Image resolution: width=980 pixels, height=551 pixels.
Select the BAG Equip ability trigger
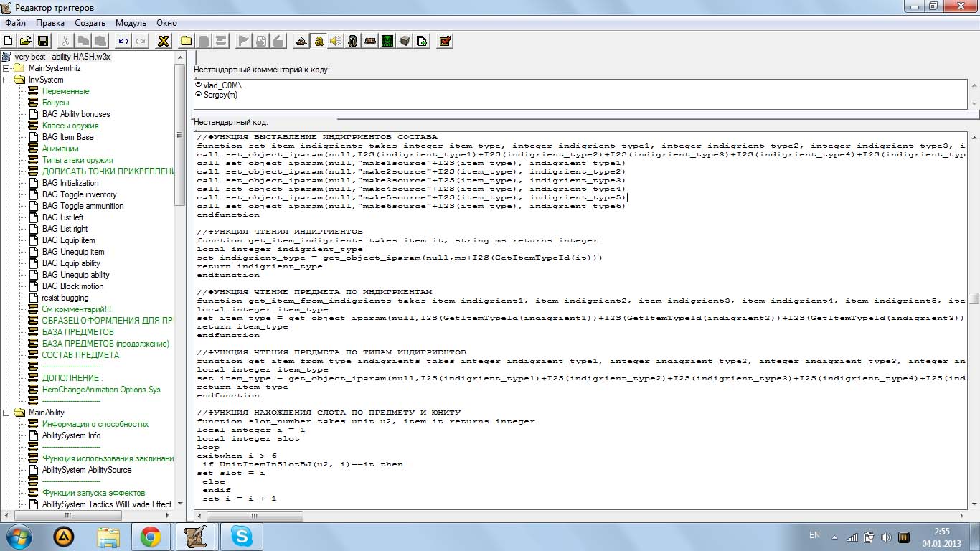(x=71, y=263)
